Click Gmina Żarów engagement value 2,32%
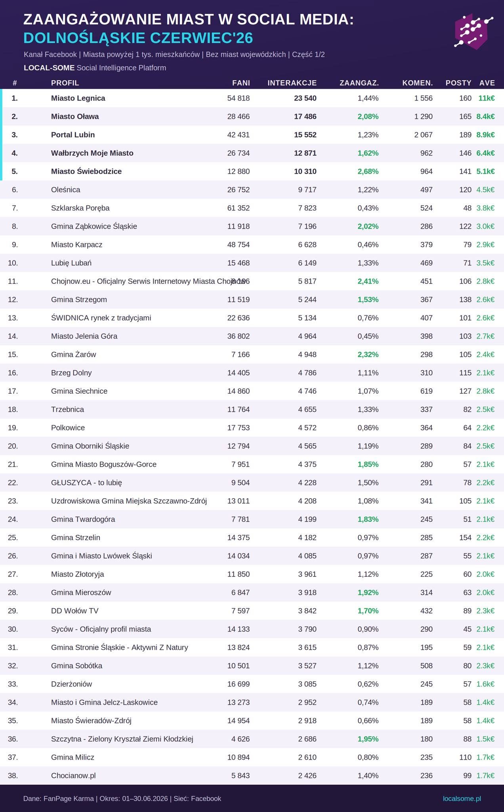Screen dimensions: 504x812 click(x=368, y=354)
